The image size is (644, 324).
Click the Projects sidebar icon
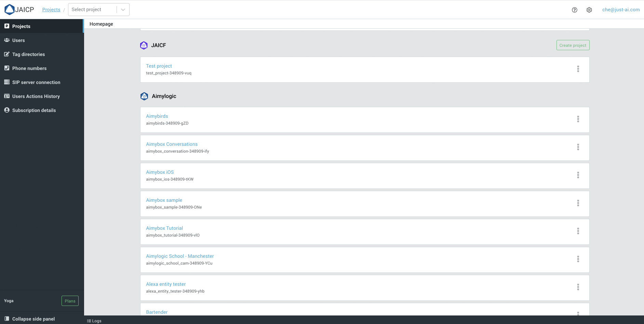pos(7,26)
